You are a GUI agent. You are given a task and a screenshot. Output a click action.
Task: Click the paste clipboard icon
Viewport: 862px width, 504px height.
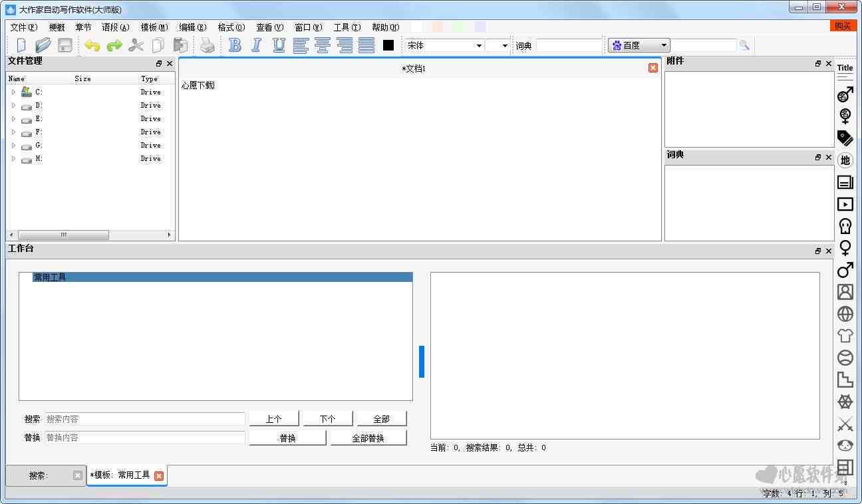(x=180, y=45)
